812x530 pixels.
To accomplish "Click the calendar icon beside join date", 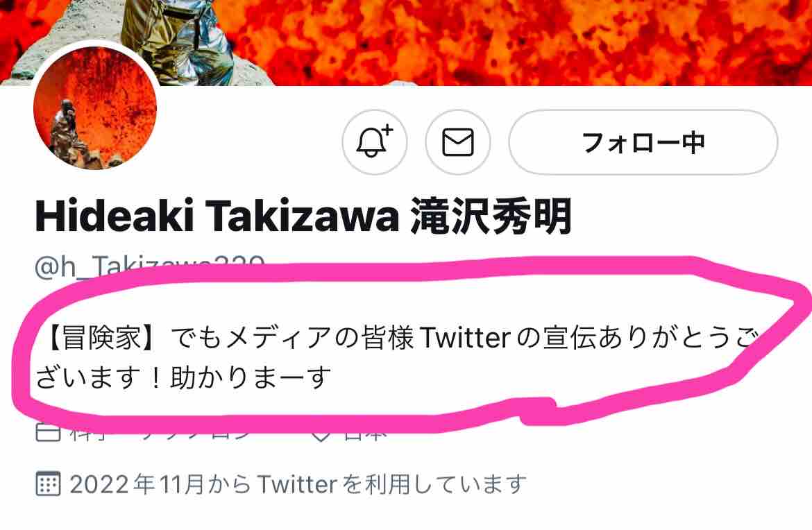I will click(x=48, y=484).
